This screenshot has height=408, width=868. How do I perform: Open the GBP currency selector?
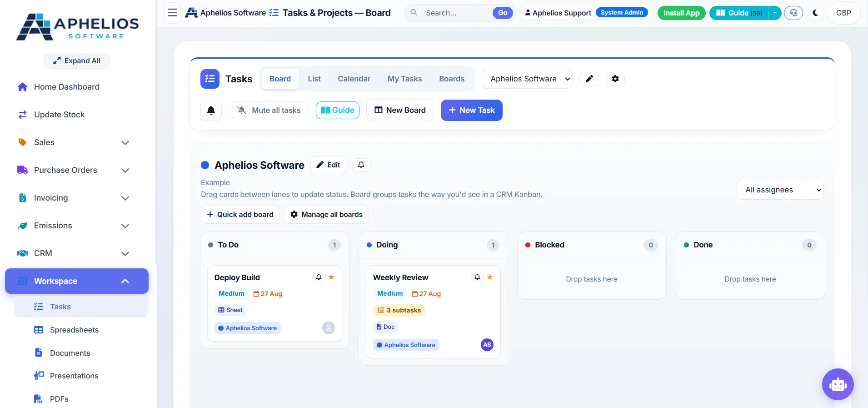click(844, 13)
